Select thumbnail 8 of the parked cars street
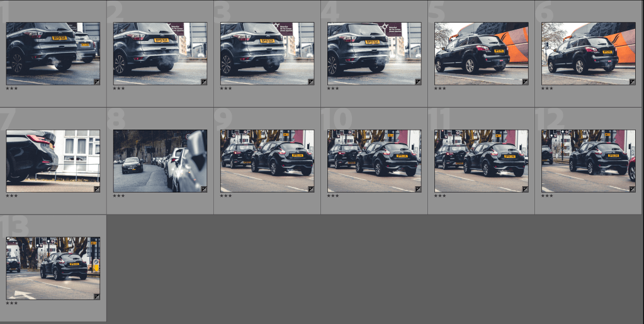 point(160,160)
